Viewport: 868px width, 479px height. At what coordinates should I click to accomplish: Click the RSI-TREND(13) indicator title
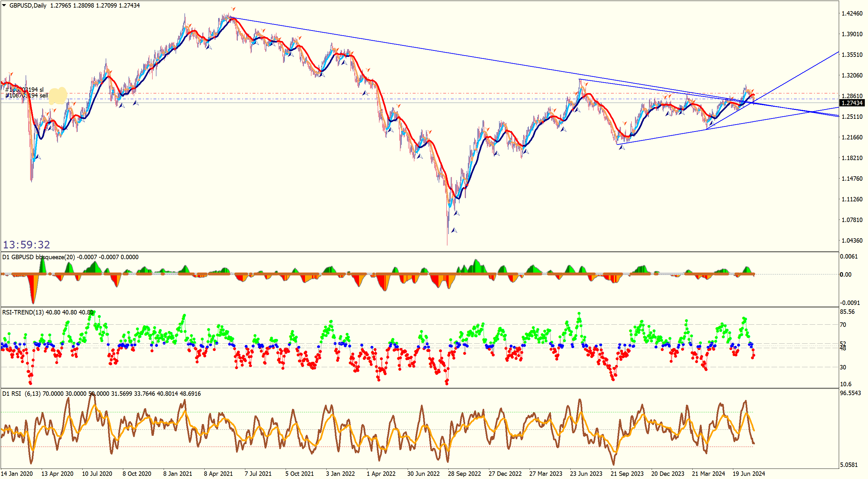point(23,312)
